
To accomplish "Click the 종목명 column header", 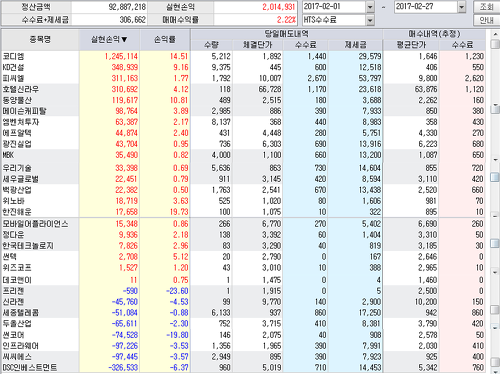I will pyautogui.click(x=40, y=40).
